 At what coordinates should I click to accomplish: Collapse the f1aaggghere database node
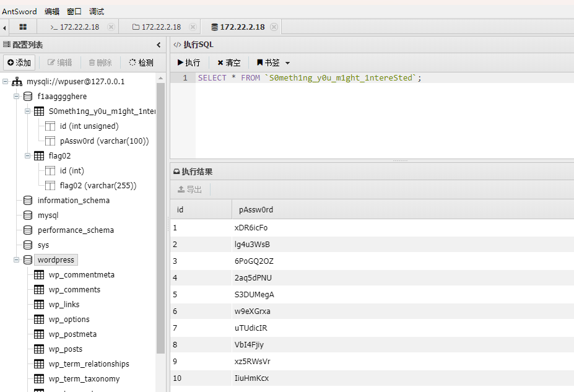point(17,97)
